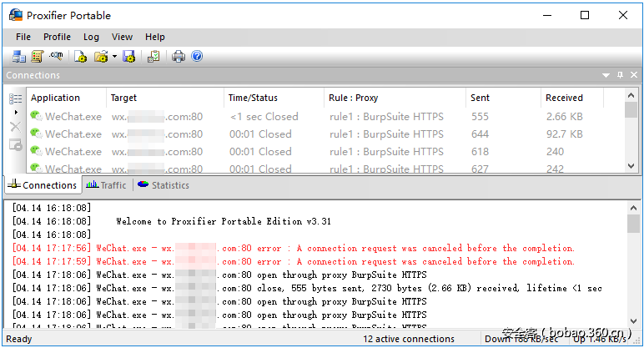Expand the open profile dropdown arrow
The width and height of the screenshot is (644, 348).
point(114,56)
